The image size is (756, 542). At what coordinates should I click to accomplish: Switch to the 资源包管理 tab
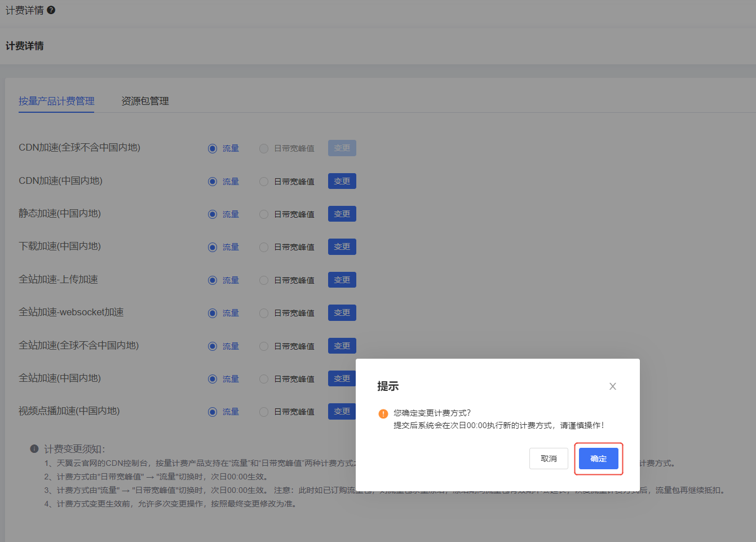click(x=145, y=101)
